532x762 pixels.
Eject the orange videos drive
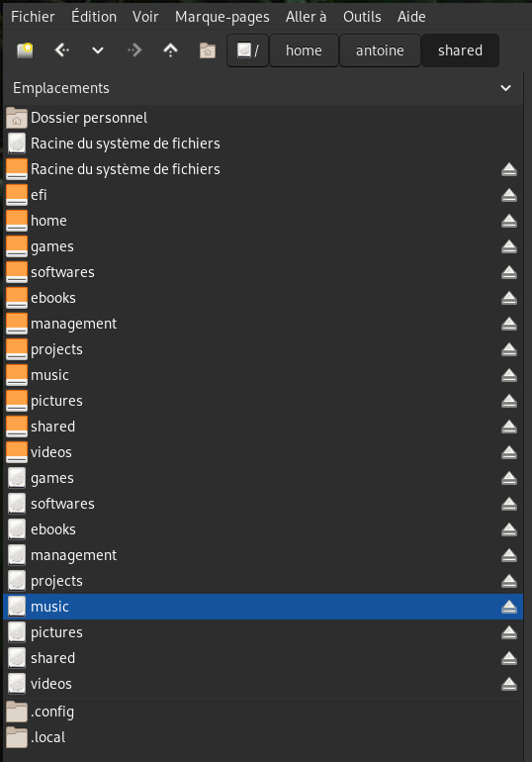(x=508, y=452)
